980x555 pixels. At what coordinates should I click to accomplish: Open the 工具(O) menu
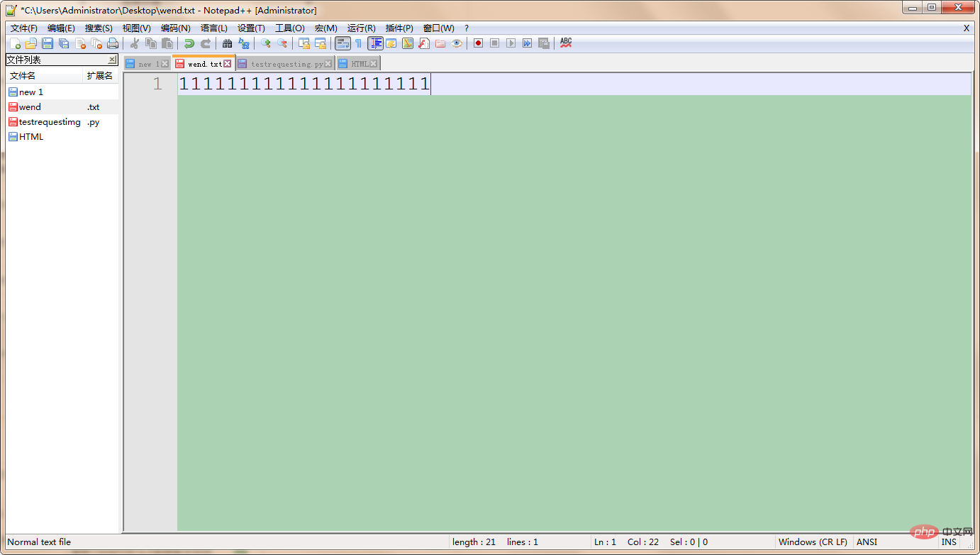coord(289,28)
